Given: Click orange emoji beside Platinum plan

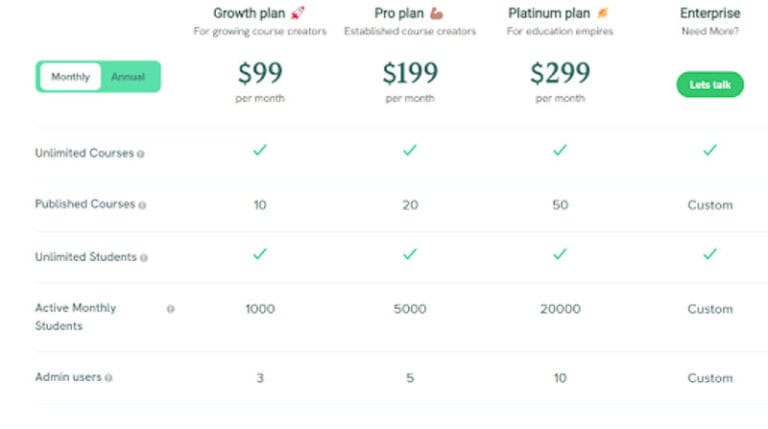Looking at the screenshot, I should [x=602, y=13].
